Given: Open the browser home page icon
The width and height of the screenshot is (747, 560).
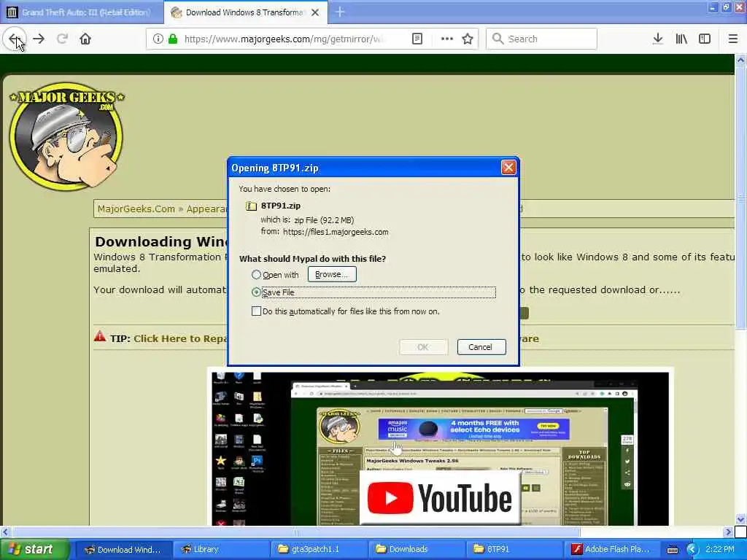Looking at the screenshot, I should (85, 39).
